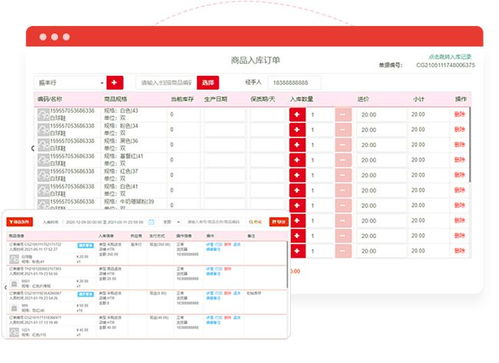Click the vertical scrollbar of product table
499x363 pixels.
tap(470, 145)
